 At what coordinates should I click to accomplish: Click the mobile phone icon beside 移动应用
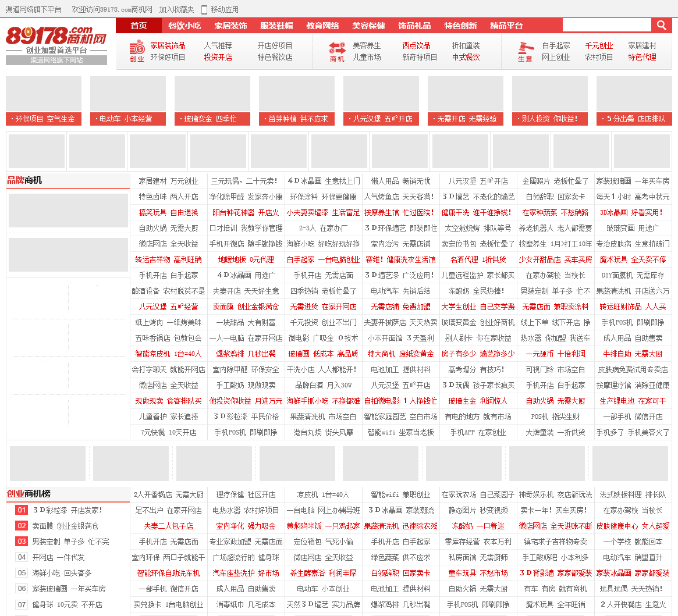pyautogui.click(x=204, y=9)
